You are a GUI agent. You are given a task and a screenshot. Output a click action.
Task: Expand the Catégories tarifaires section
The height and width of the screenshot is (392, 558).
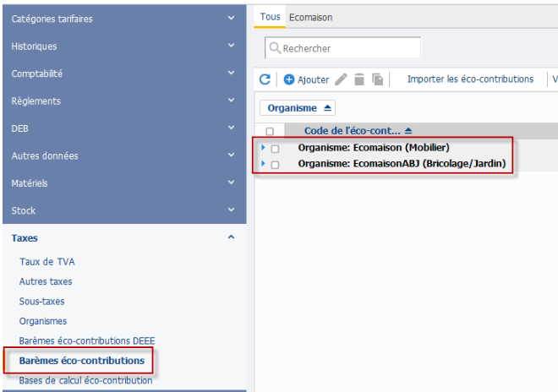232,18
